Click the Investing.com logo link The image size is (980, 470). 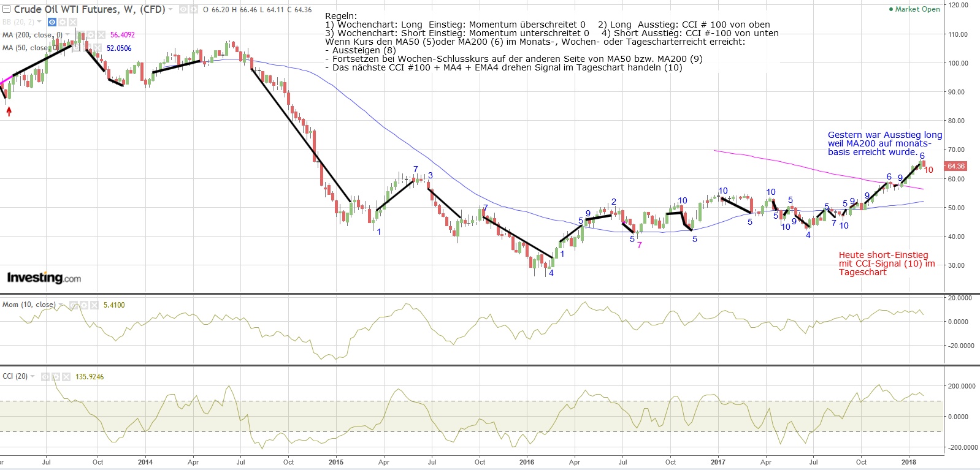click(44, 278)
